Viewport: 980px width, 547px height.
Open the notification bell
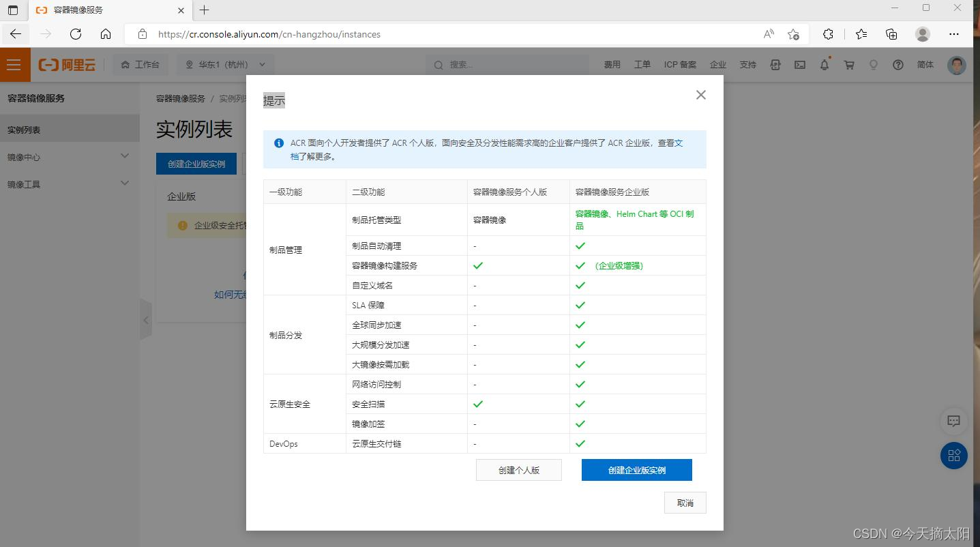click(x=825, y=65)
